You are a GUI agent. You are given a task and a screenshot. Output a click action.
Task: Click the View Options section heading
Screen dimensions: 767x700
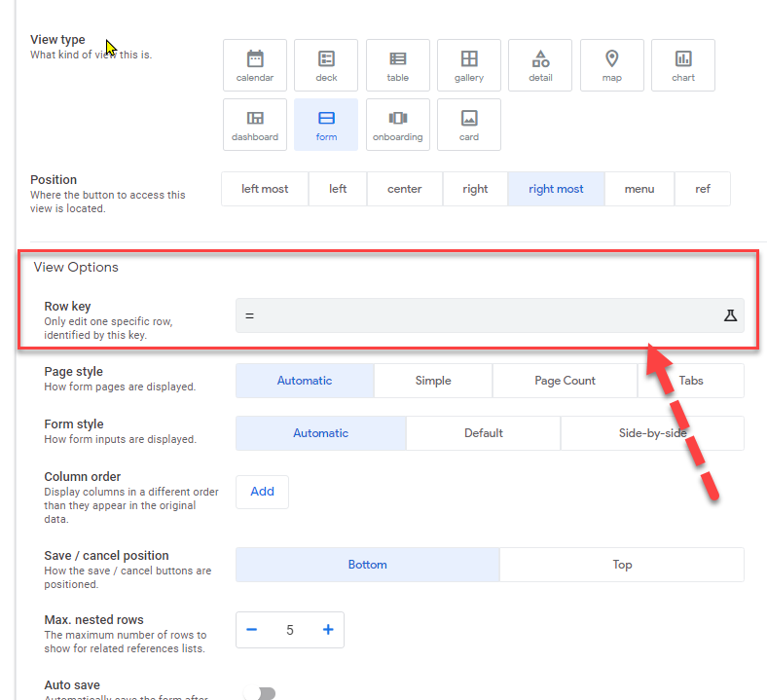(76, 267)
